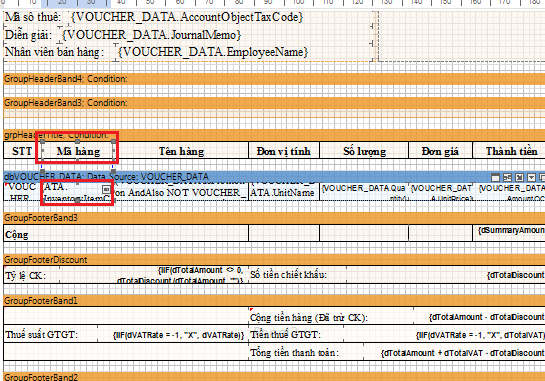Select the 'Thuế suất GTGT:' label
This screenshot has width=545, height=381.
click(41, 335)
